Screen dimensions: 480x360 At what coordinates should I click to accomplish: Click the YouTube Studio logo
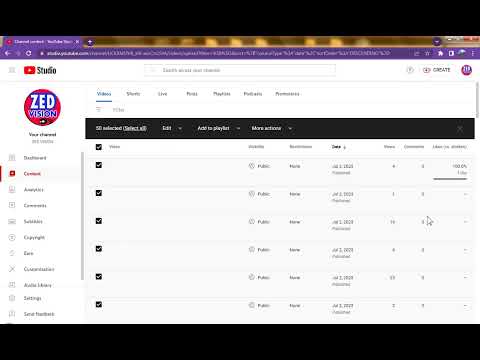point(40,70)
